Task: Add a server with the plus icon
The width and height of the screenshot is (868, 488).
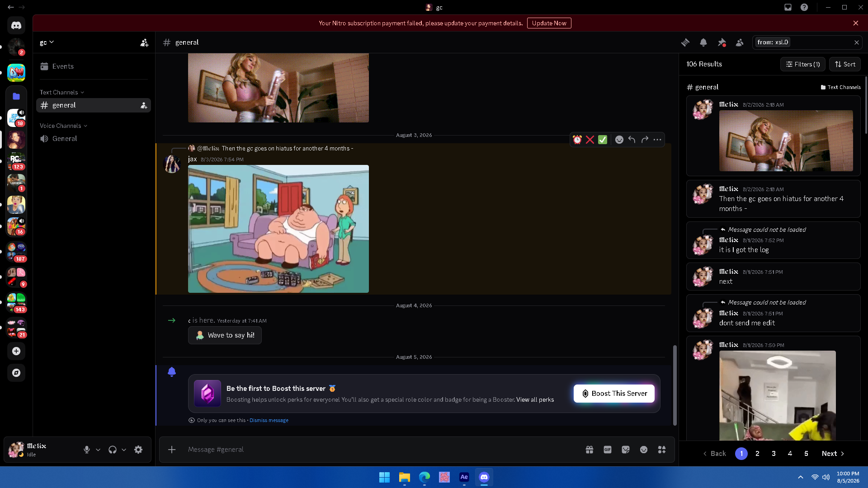Action: tap(16, 351)
